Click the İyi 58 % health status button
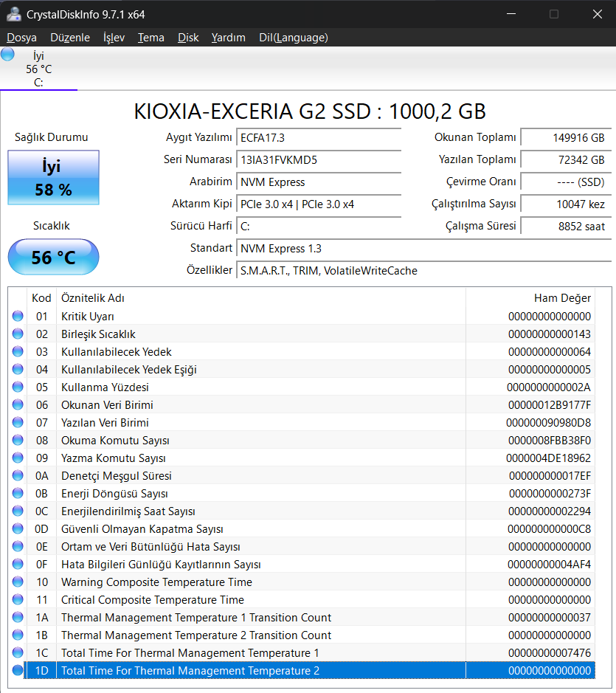This screenshot has height=693, width=616. click(53, 177)
